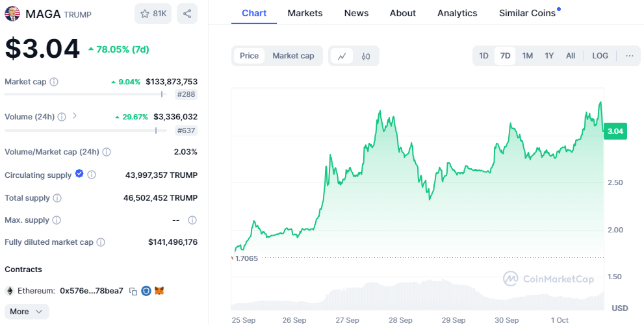The image size is (644, 324).
Task: Click the star watchlist icon showing 81K
Action: click(x=153, y=14)
